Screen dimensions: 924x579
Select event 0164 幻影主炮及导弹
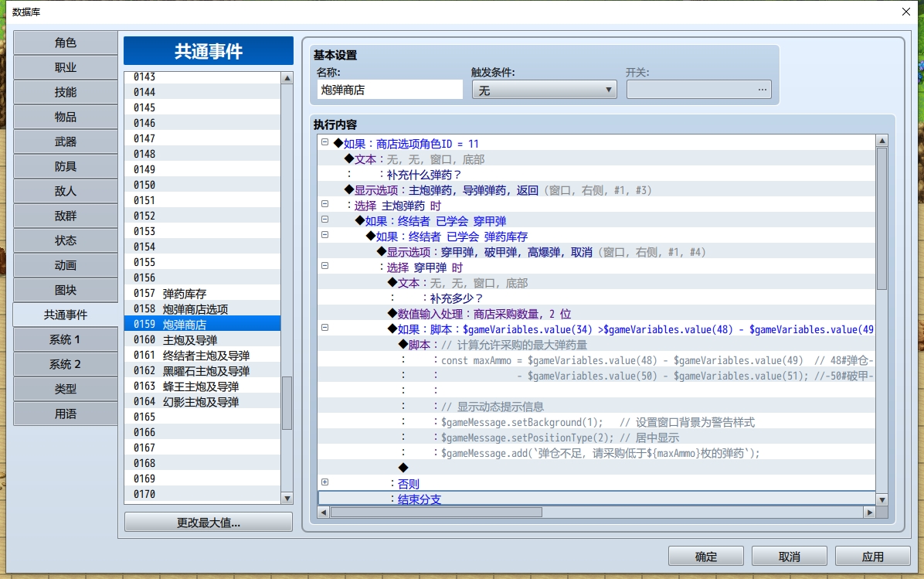coord(202,402)
